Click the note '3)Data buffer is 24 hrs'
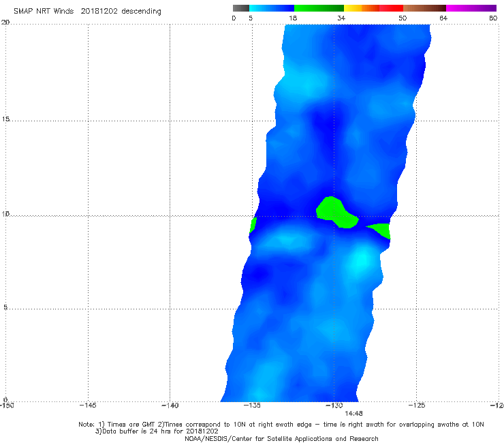Image resolution: width=504 pixels, height=443 pixels. (157, 431)
